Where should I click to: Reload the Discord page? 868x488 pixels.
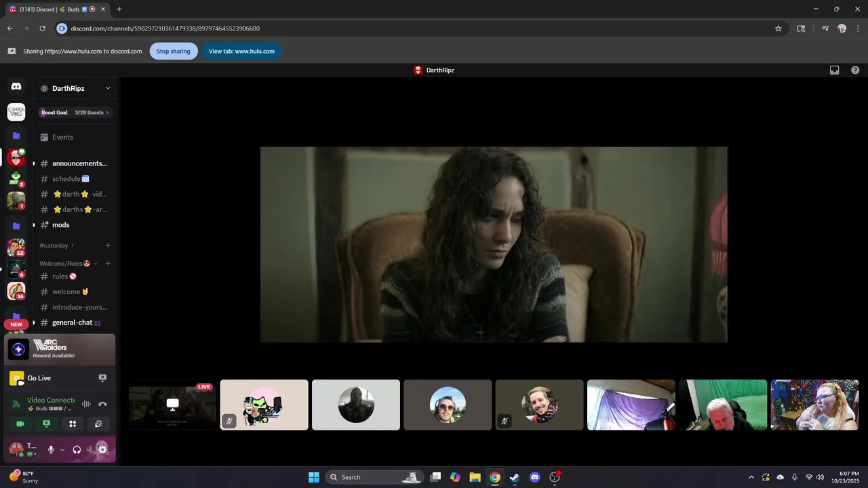coord(42,28)
